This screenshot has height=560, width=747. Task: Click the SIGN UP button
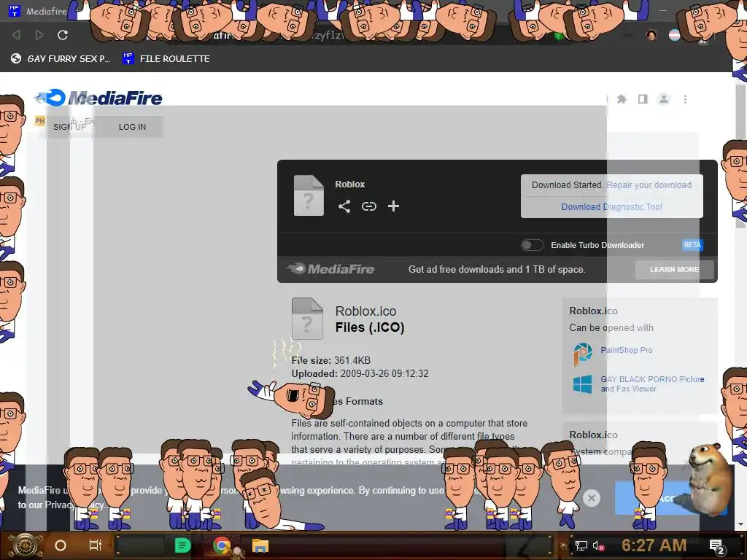(69, 127)
